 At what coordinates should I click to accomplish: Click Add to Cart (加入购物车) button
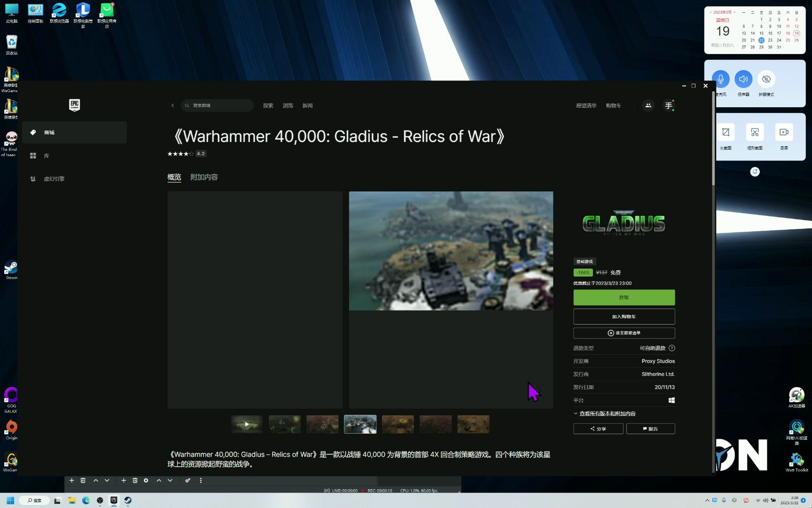(624, 317)
